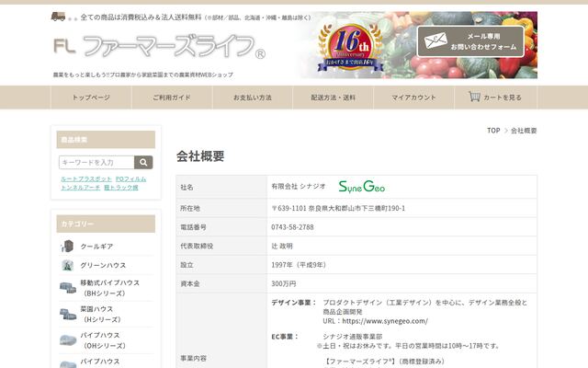Click the delivery truck icon at top
The height and width of the screenshot is (368, 588).
tap(58, 17)
